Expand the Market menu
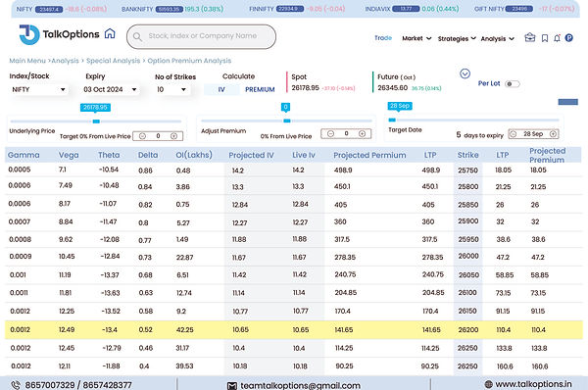This screenshot has height=390, width=588. pos(416,38)
